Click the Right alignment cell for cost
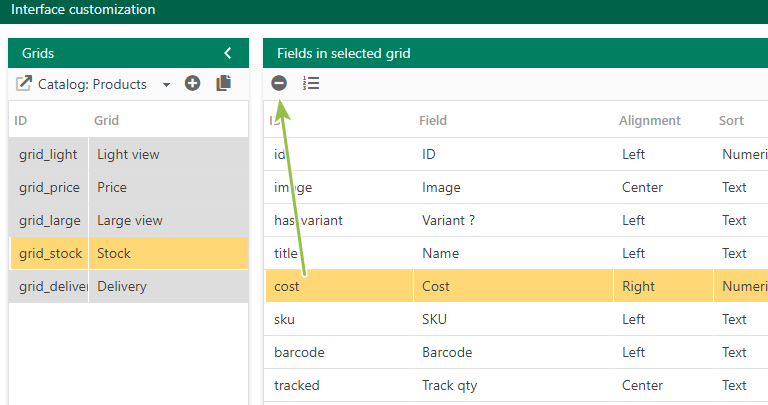This screenshot has width=768, height=405. tap(663, 286)
